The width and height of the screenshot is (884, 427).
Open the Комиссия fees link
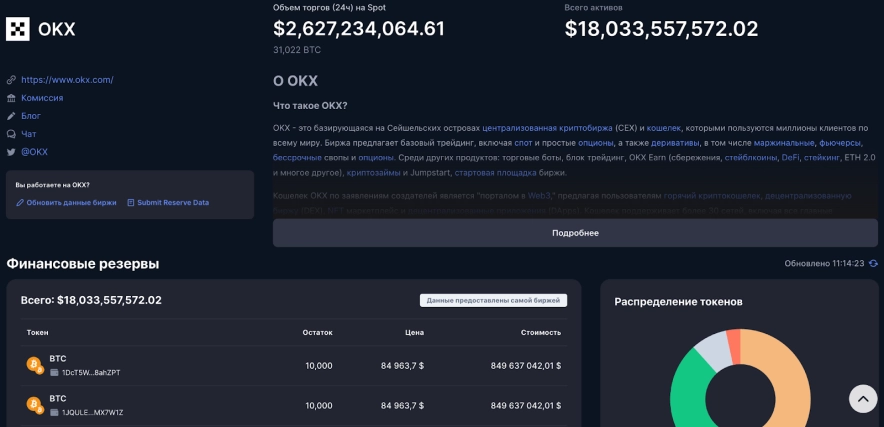[x=42, y=98]
